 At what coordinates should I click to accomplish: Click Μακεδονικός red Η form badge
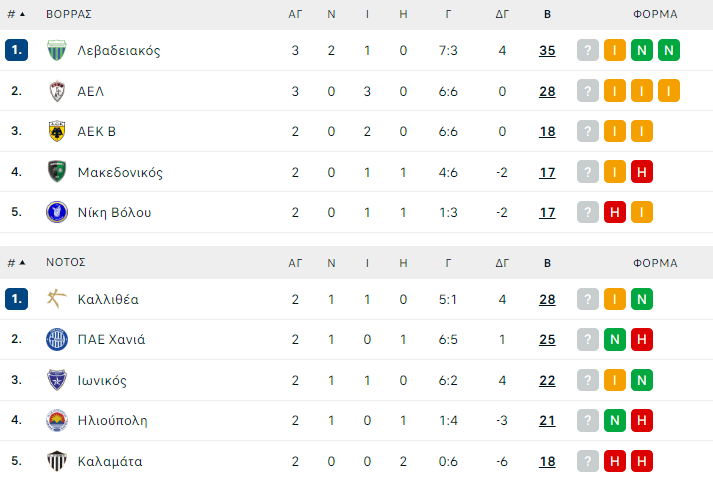tap(642, 172)
